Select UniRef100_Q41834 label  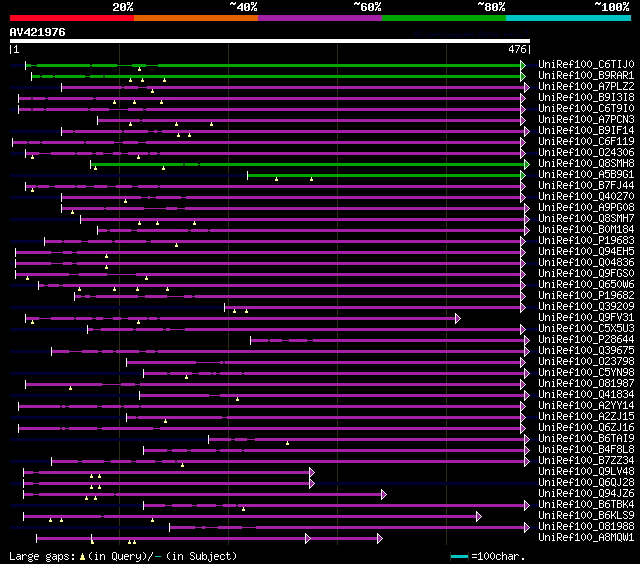tap(586, 395)
